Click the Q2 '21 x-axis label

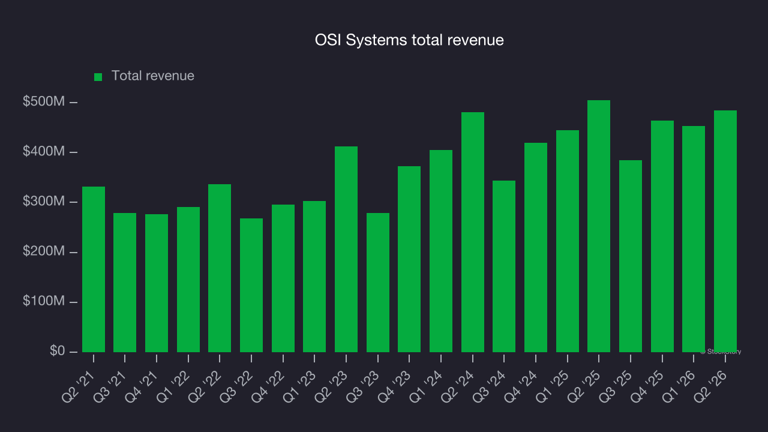[x=78, y=387]
